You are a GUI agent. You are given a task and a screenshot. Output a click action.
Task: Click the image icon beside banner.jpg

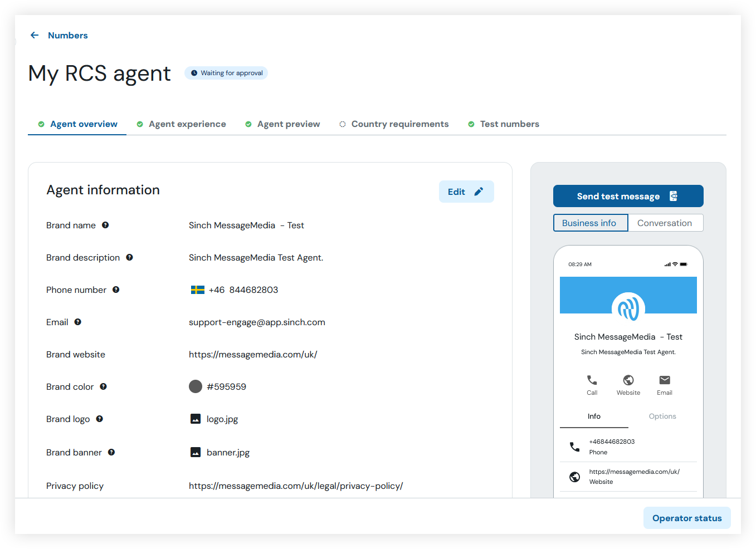(x=196, y=452)
